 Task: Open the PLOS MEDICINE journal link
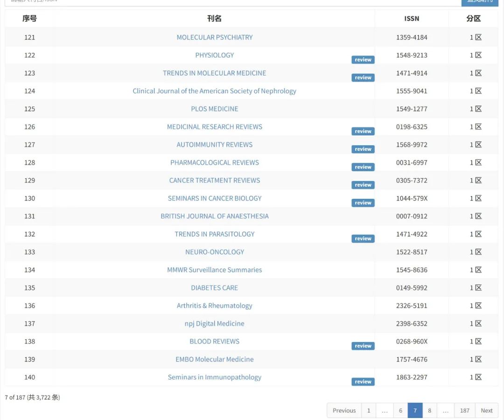coord(214,109)
